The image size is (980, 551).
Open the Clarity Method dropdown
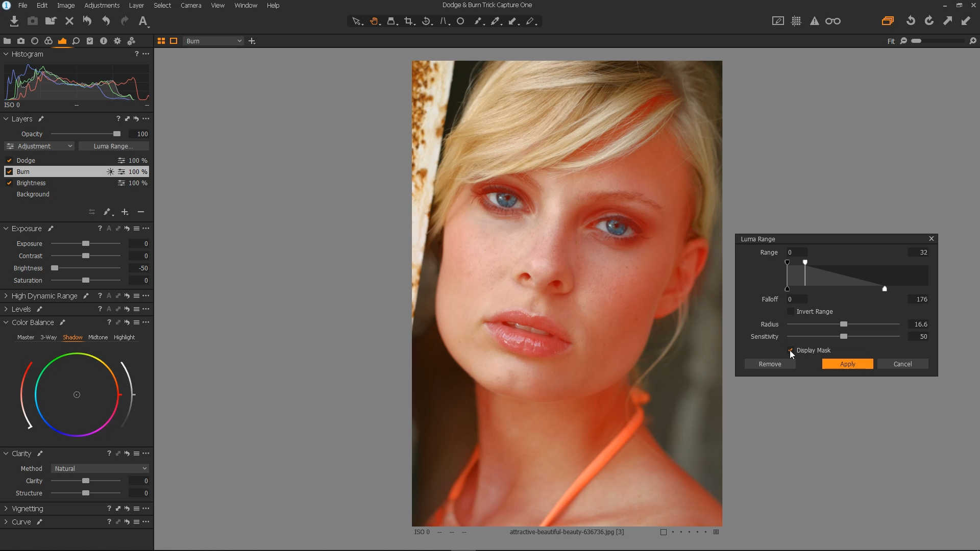click(x=100, y=468)
